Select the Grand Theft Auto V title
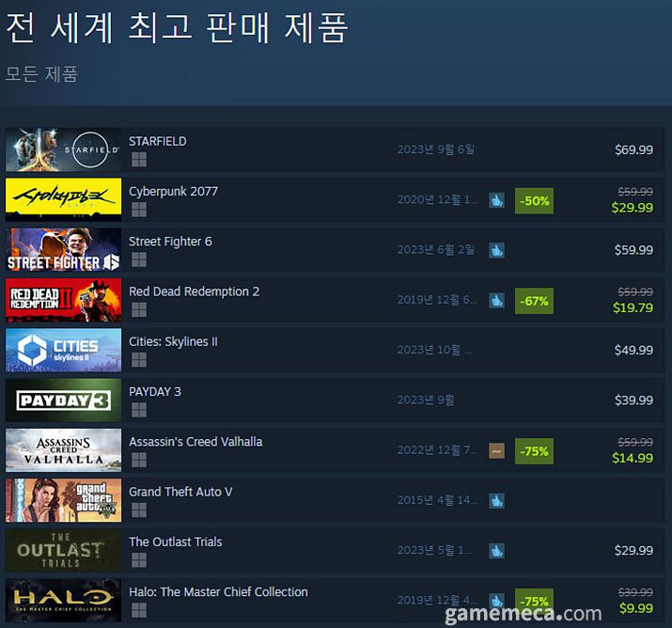 click(x=180, y=492)
